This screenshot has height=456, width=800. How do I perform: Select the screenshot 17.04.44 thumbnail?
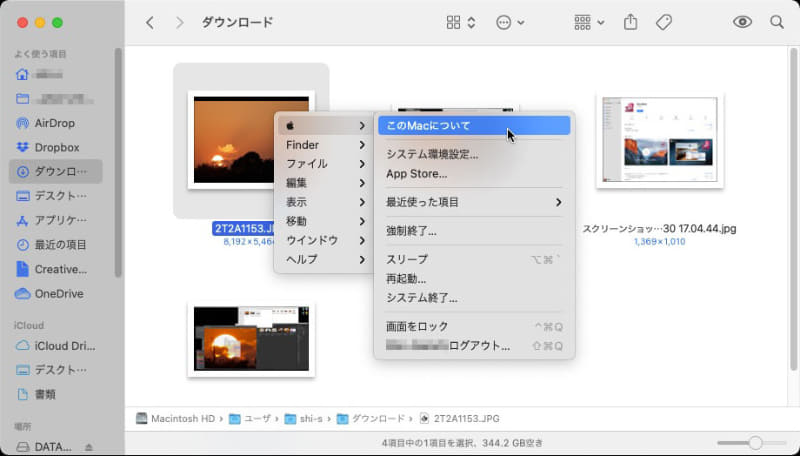660,140
